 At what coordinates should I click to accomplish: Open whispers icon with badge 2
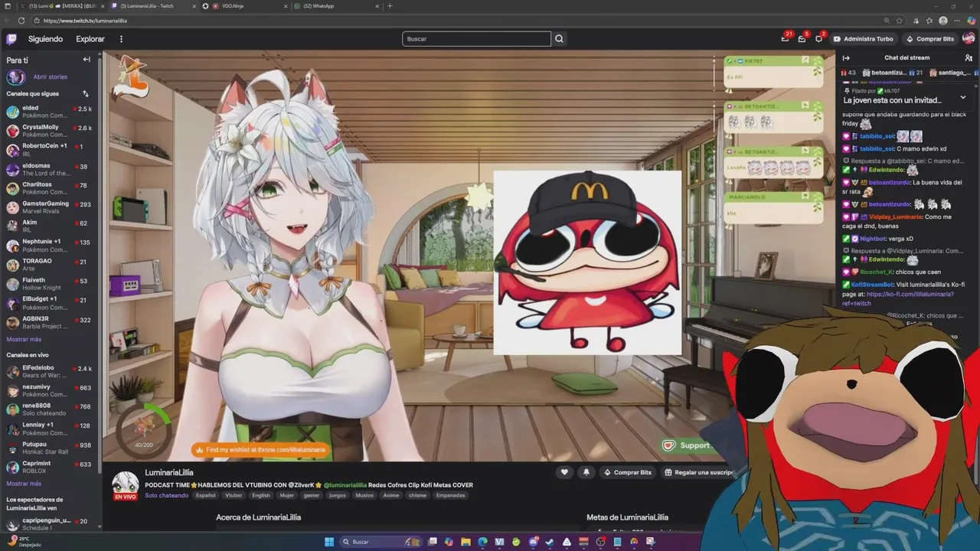tap(818, 38)
